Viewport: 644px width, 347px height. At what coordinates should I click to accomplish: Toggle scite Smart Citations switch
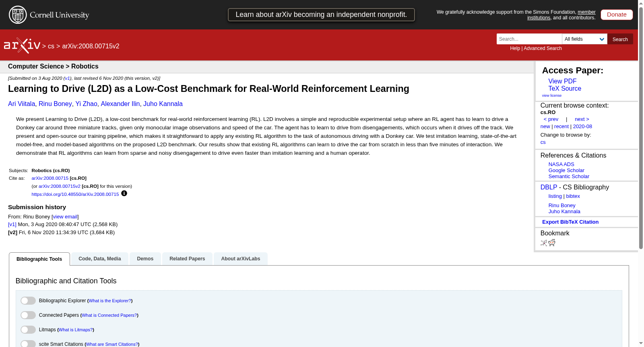(28, 344)
